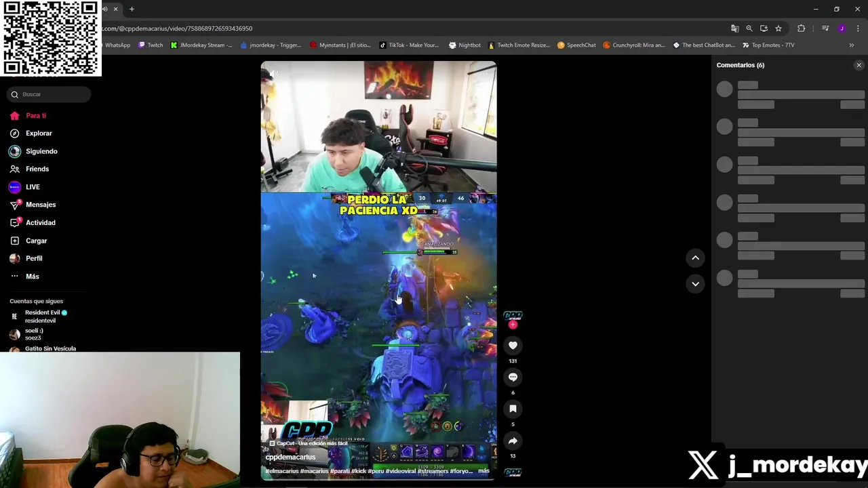
Task: Open the TikTok - Make Your bookmark
Action: coord(409,45)
